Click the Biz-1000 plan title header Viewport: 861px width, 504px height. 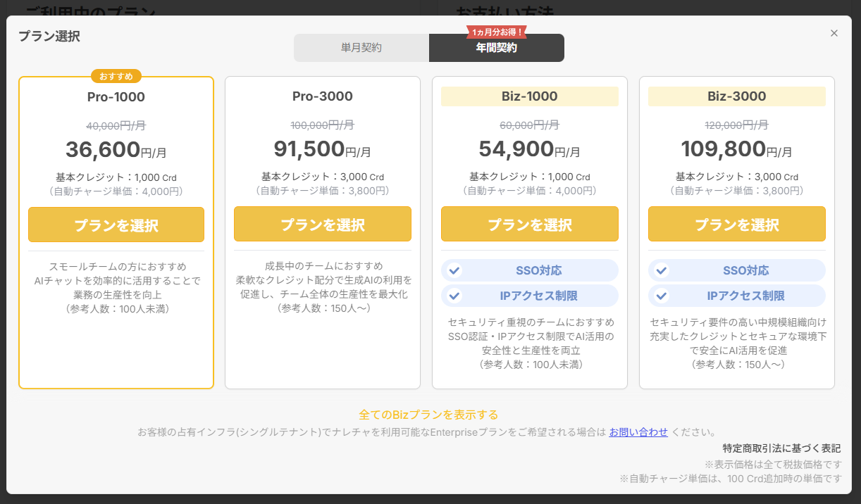click(530, 96)
